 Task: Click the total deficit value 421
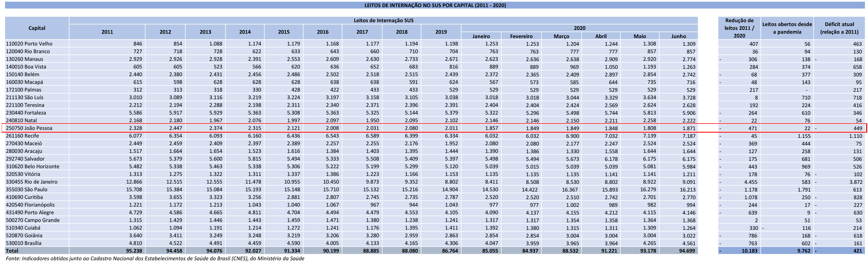pos(857,251)
